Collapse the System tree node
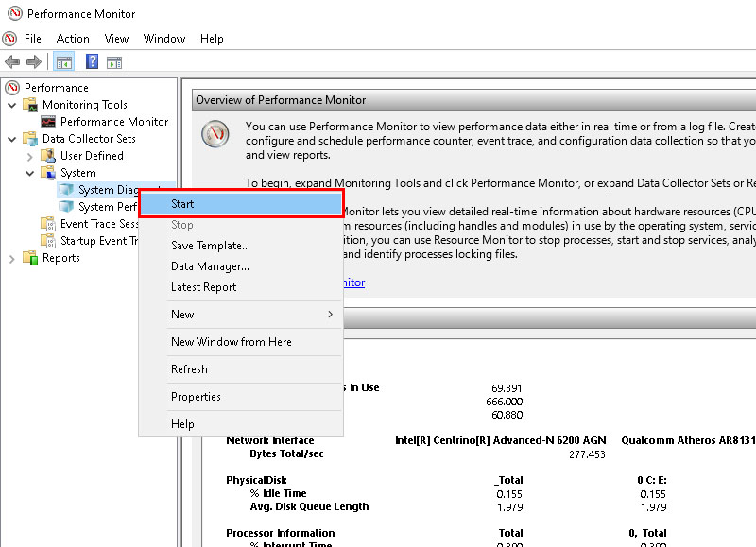 coord(30,173)
